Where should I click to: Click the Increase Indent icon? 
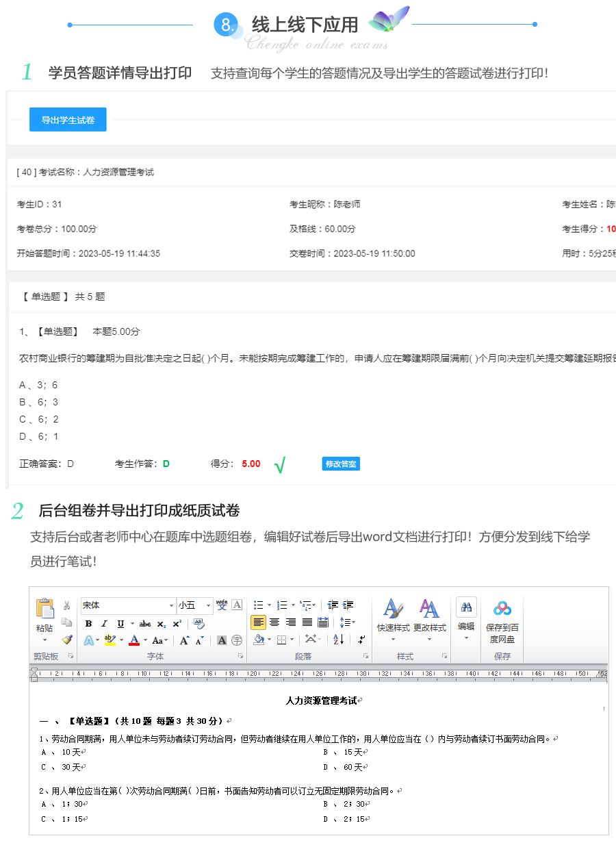pos(348,605)
